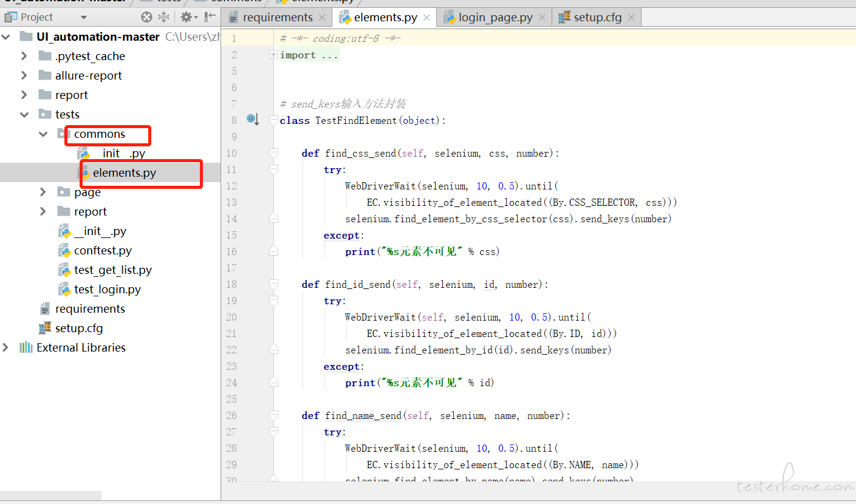Click the subclass gutter marker beside TestFindElement
The height and width of the screenshot is (504, 856).
coord(253,119)
